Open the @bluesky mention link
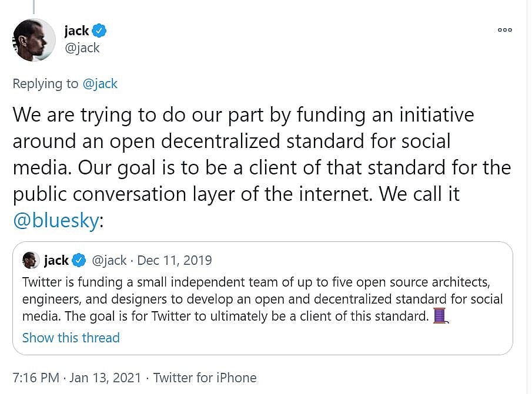Viewport: 532px width, 394px height. coord(57,223)
